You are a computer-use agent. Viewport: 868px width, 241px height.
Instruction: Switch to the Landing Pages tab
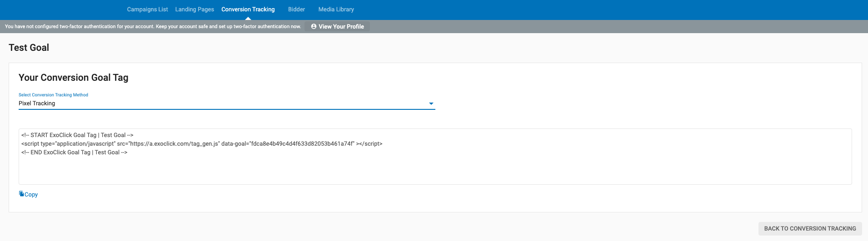[x=195, y=10]
